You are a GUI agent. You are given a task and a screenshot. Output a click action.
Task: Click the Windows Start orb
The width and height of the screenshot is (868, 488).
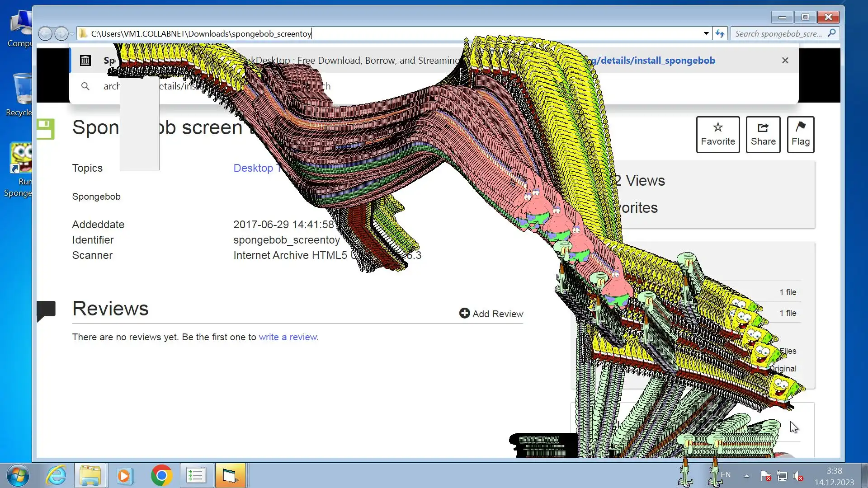[x=18, y=475]
